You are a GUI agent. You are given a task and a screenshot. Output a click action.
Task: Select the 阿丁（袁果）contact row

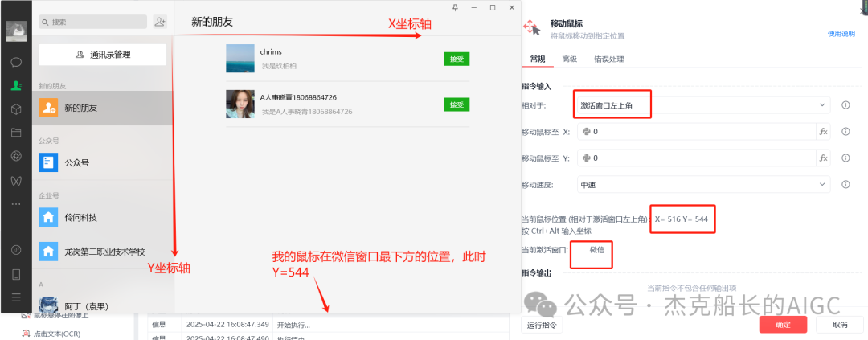click(x=103, y=304)
